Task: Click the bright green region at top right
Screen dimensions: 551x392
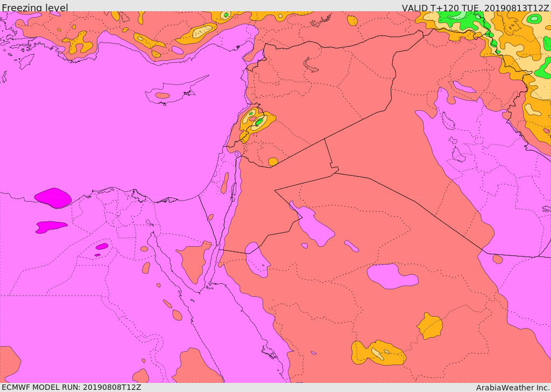Action: click(457, 19)
